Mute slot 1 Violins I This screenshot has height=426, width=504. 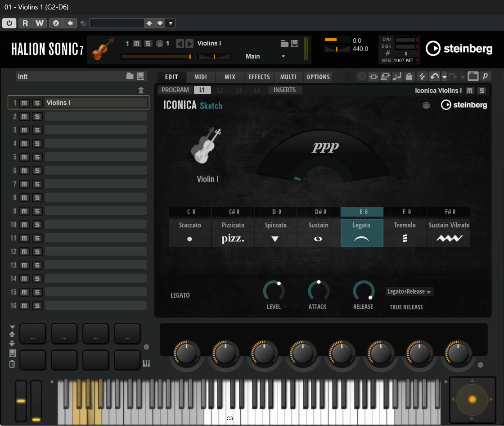click(x=25, y=103)
